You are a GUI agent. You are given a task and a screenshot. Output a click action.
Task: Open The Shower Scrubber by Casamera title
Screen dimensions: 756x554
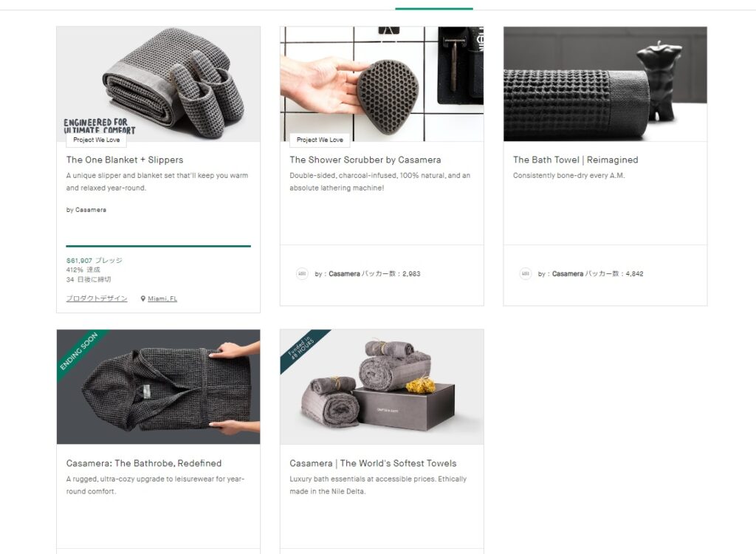click(365, 160)
